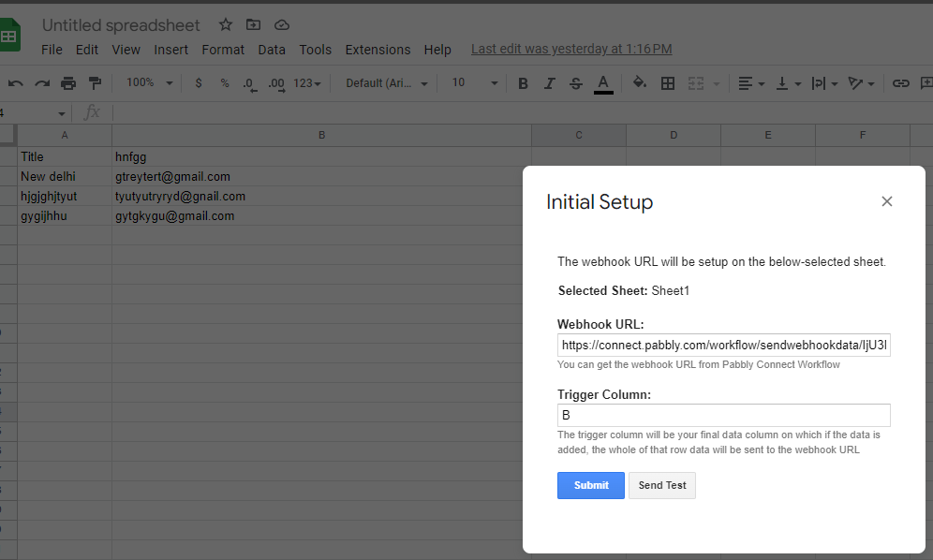Screen dimensions: 933x560
Task: Open text wrapping dropdown
Action: (824, 83)
